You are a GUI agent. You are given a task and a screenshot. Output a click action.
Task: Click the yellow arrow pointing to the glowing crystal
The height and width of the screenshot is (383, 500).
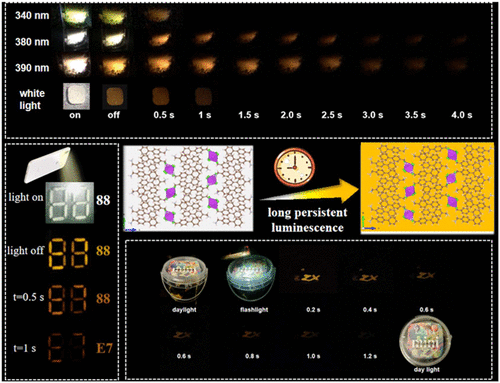point(309,192)
